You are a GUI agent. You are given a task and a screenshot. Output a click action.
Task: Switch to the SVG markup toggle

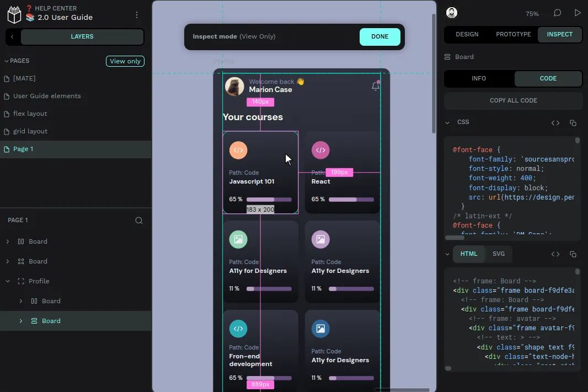(x=498, y=254)
